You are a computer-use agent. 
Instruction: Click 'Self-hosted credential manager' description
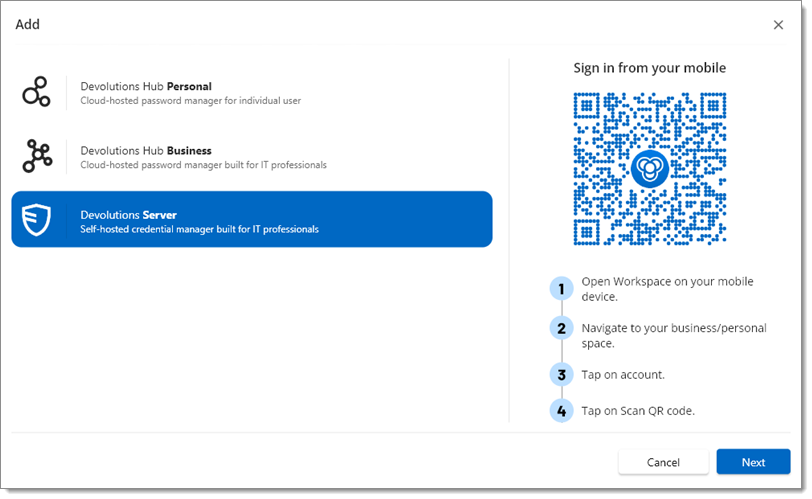(199, 229)
